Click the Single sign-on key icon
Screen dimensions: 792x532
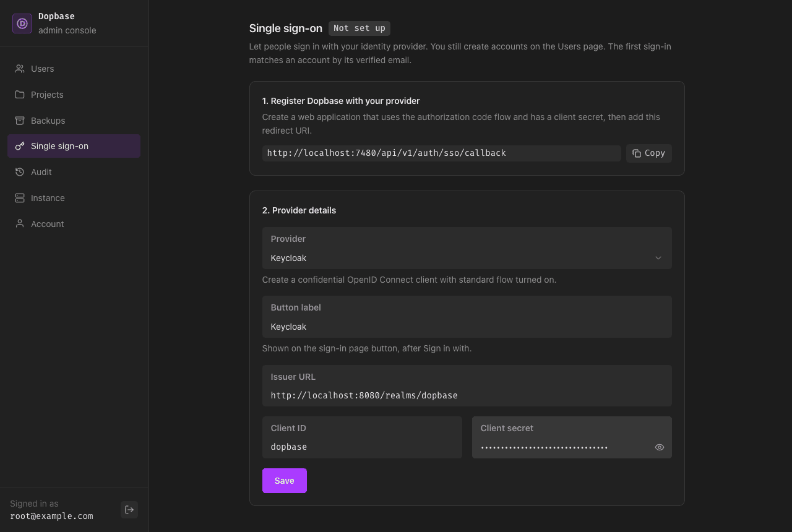tap(20, 146)
